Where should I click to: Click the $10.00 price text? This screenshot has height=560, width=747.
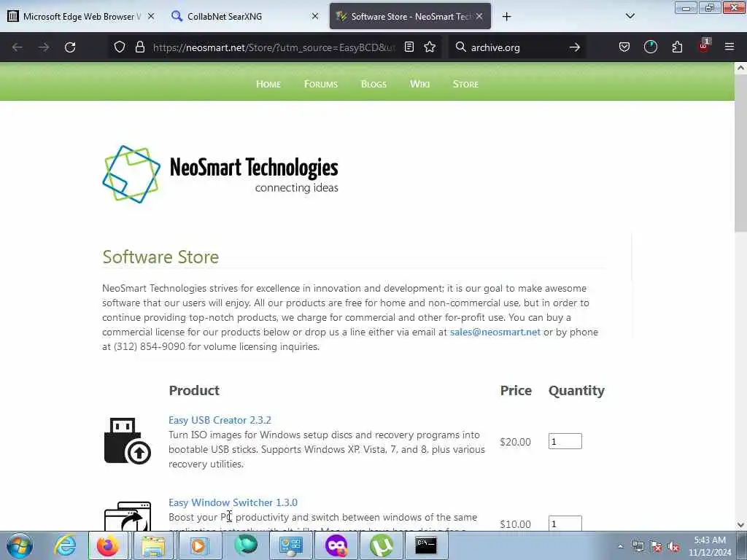(x=515, y=524)
